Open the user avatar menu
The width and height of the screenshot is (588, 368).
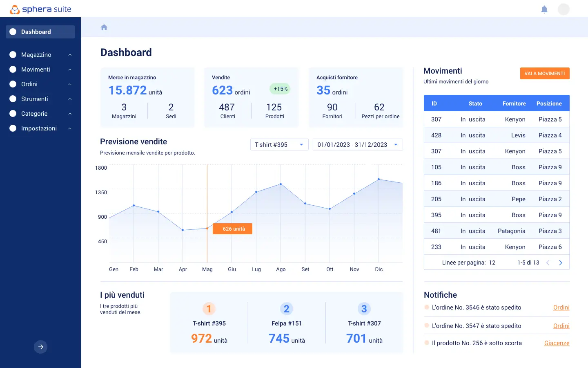pos(563,9)
